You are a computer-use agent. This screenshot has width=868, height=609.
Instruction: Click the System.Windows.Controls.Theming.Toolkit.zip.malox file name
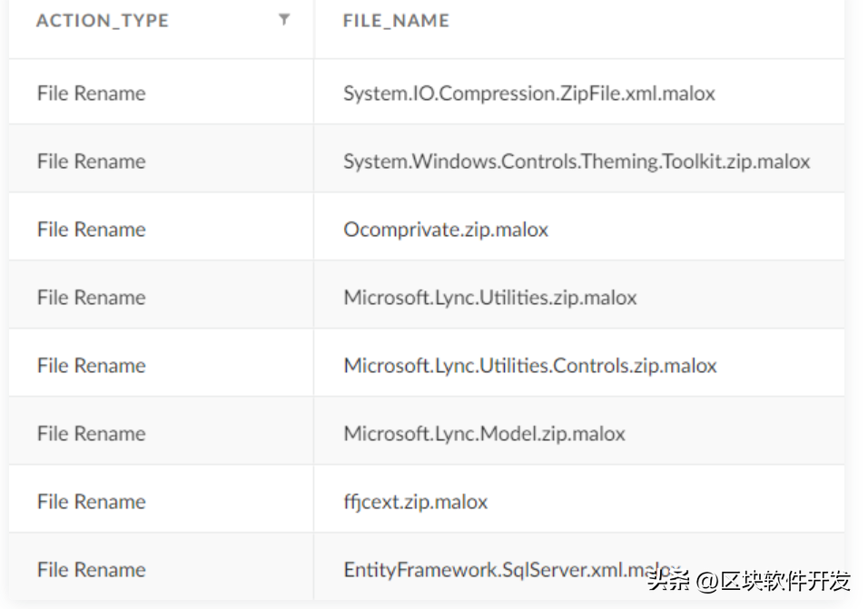577,162
